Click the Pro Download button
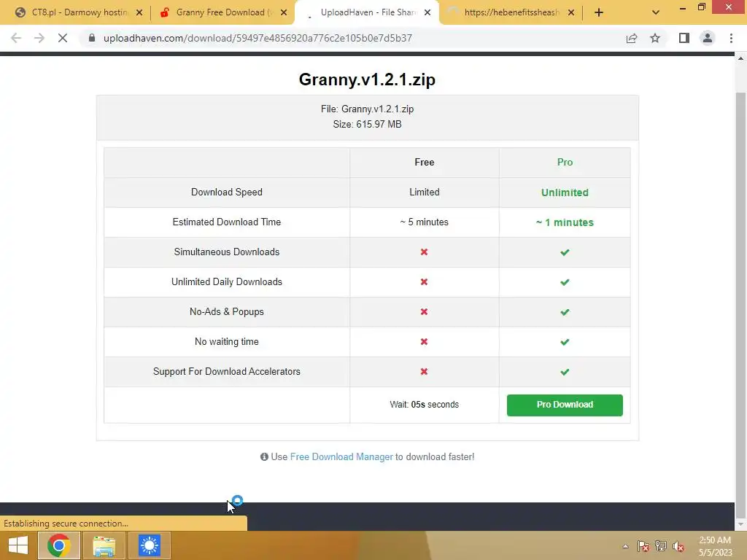The width and height of the screenshot is (747, 560). [565, 405]
